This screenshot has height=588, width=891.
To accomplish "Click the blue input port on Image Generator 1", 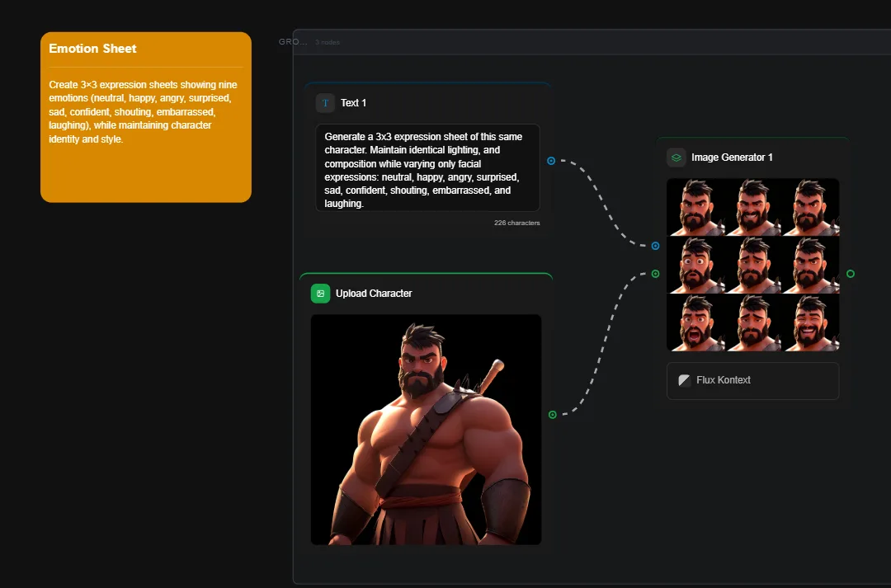I will coord(655,246).
